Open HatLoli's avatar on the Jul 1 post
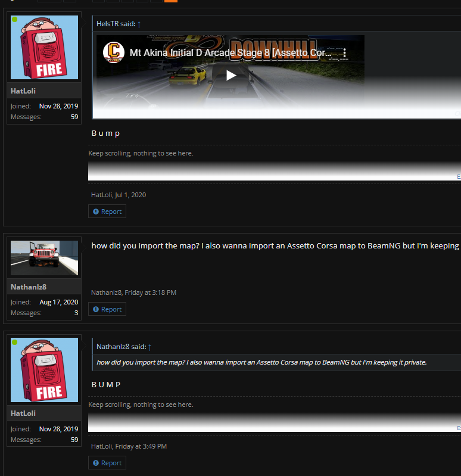 pos(44,47)
